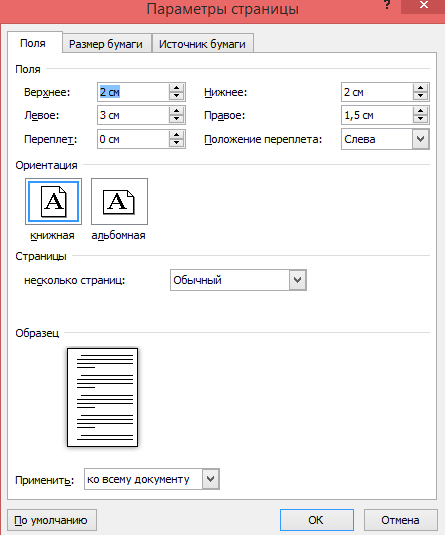Select the книжная portrait orientation icon
Image resolution: width=445 pixels, height=535 pixels.
tap(53, 201)
